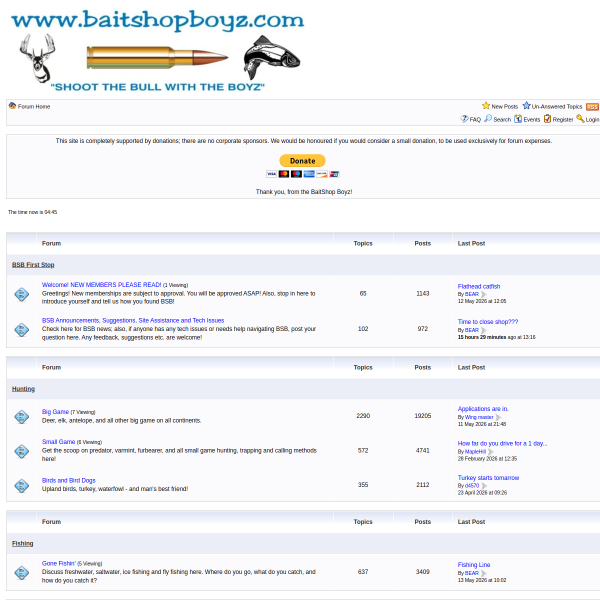Viewport: 600px width, 600px height.
Task: Open the Search page
Action: pos(502,119)
